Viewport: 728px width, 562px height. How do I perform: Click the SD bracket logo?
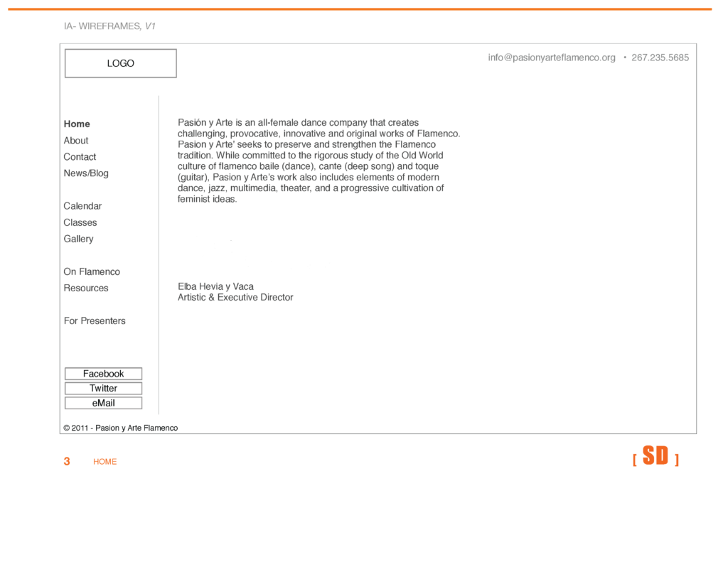[655, 456]
